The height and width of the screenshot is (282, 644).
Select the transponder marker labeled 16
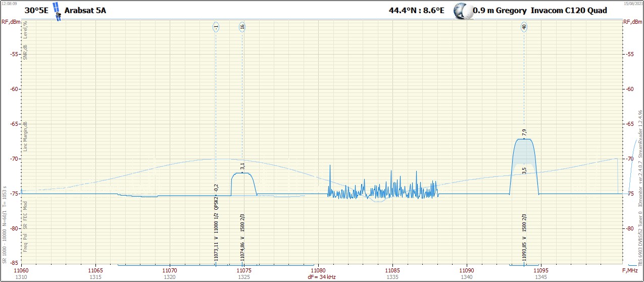(x=242, y=28)
